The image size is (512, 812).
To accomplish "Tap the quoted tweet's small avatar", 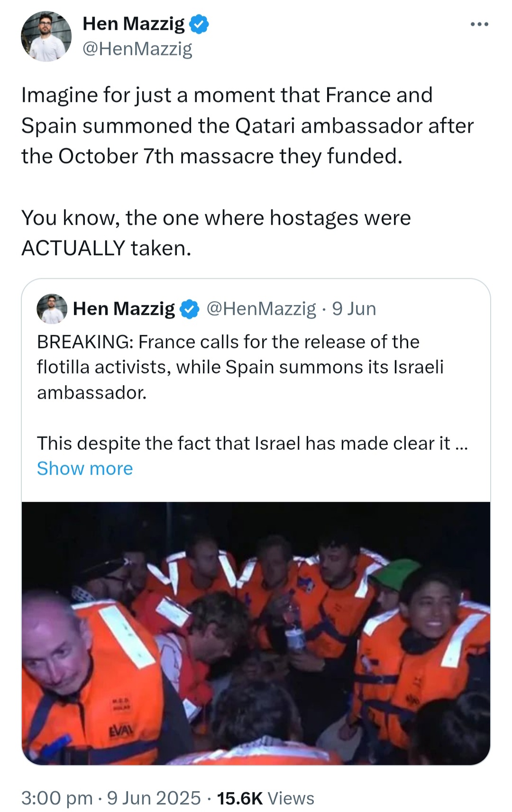I will pyautogui.click(x=52, y=309).
